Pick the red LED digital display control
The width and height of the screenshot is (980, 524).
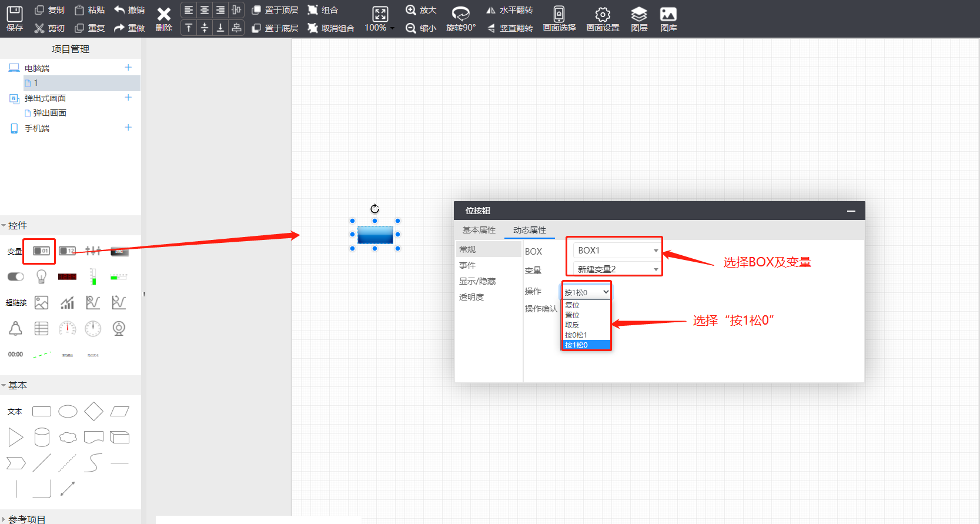pos(67,276)
